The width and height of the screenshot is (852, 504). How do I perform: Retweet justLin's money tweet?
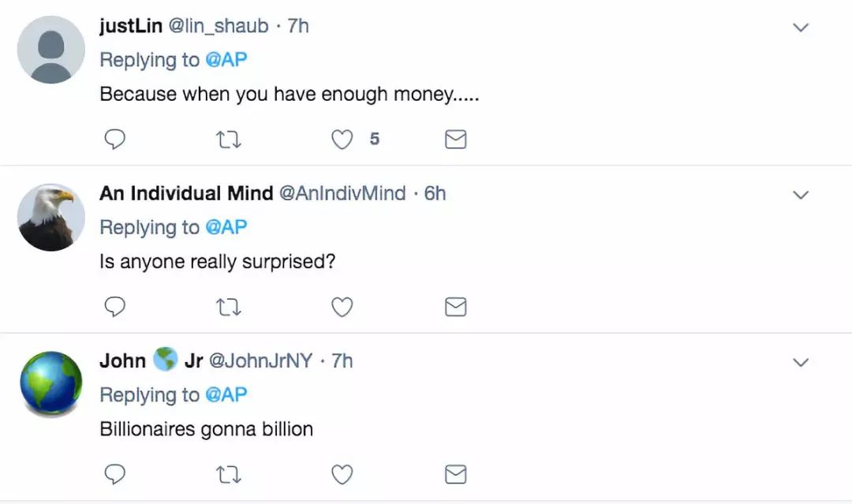228,140
